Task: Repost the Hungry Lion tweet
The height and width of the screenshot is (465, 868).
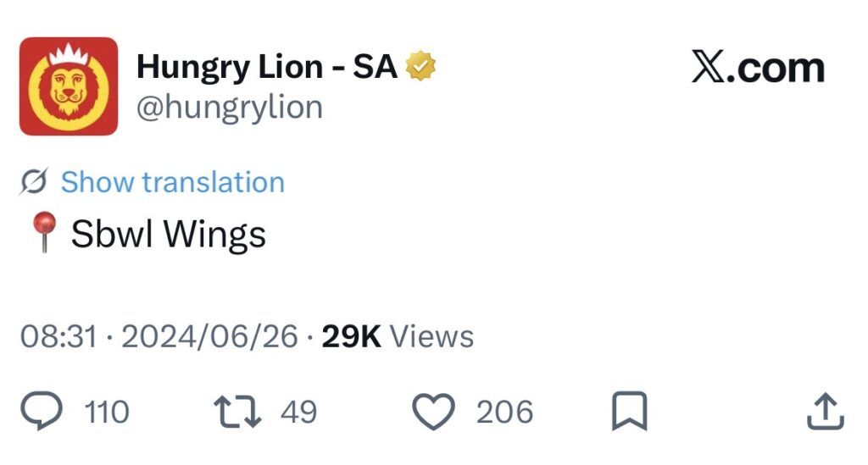Action: [237, 412]
